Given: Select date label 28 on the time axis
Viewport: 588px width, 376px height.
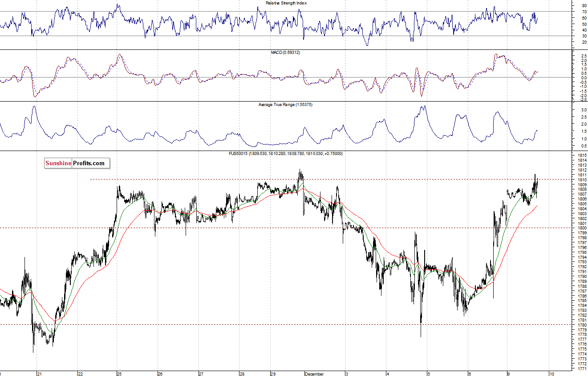Looking at the screenshot, I should 242,374.
